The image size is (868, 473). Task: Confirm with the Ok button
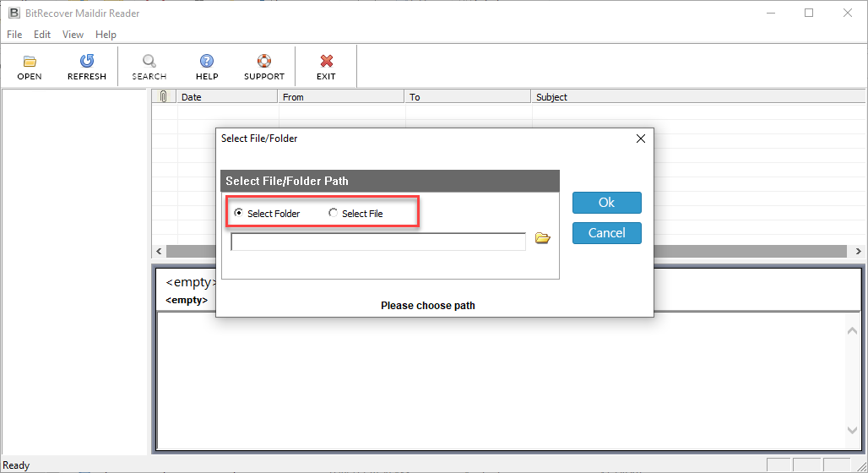pos(607,203)
